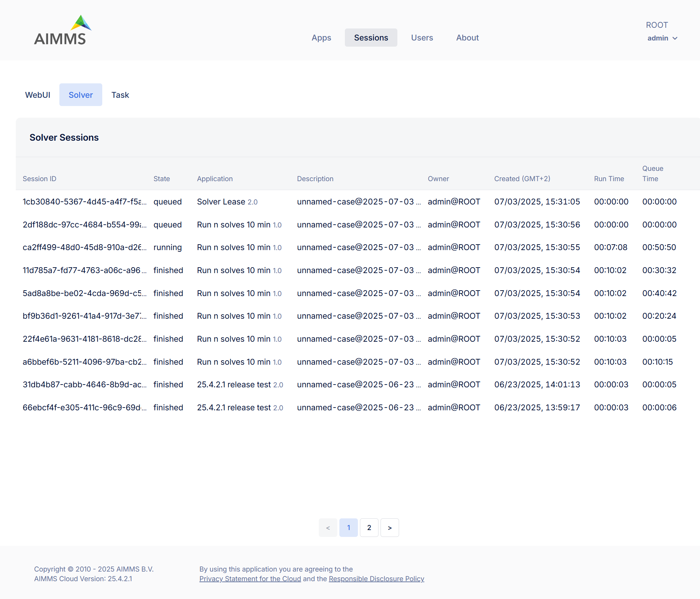
Task: Open session 1cb30840-5367-4d45-a4f7
Action: [x=84, y=202]
